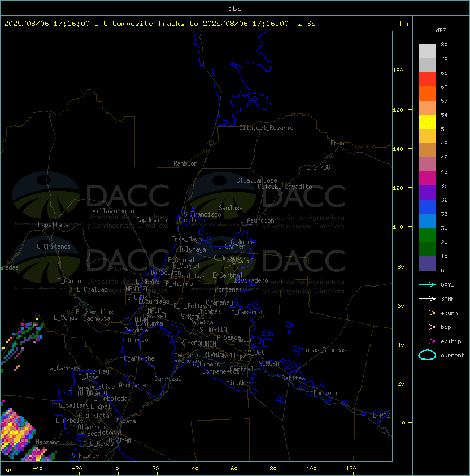Click the 'Carrizal' map label

[x=168, y=379]
